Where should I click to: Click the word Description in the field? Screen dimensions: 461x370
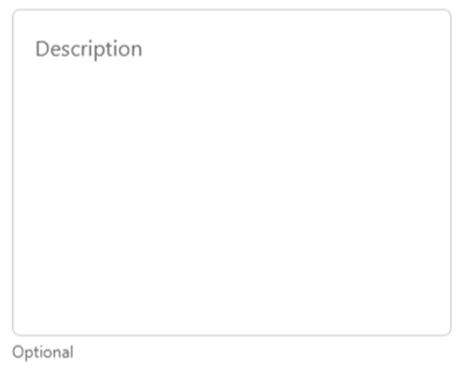pyautogui.click(x=89, y=49)
